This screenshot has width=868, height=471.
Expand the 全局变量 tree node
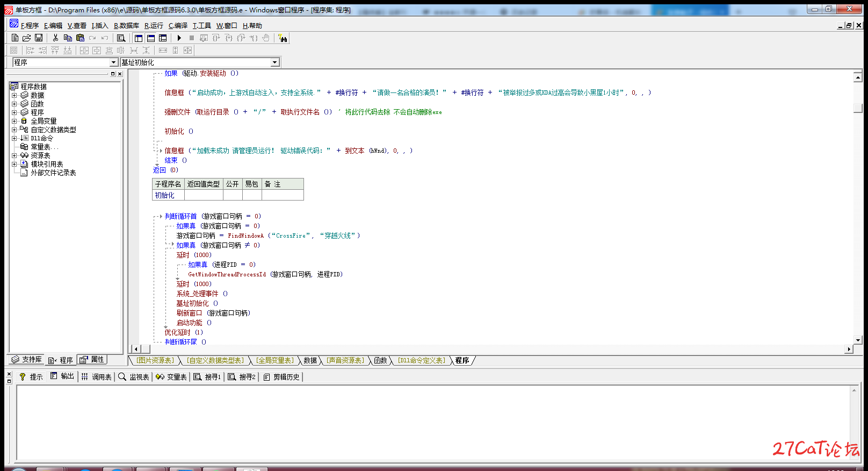(x=14, y=121)
